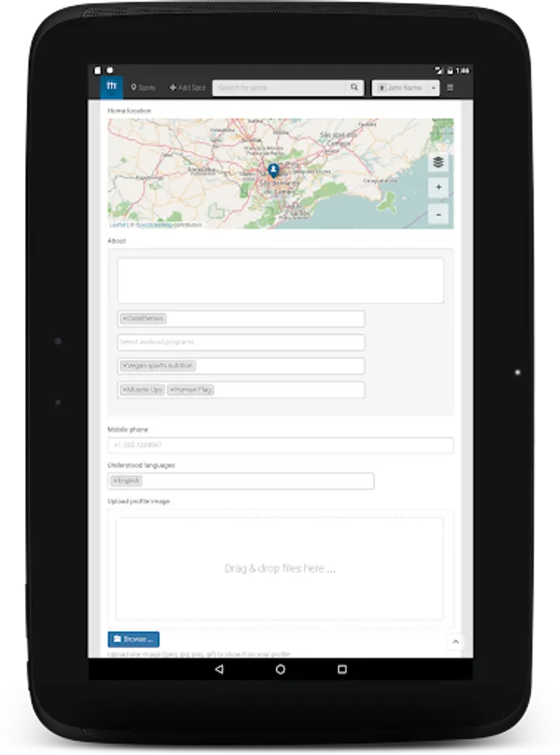Click the 'Home location' label
The image size is (560, 755).
[x=129, y=111]
